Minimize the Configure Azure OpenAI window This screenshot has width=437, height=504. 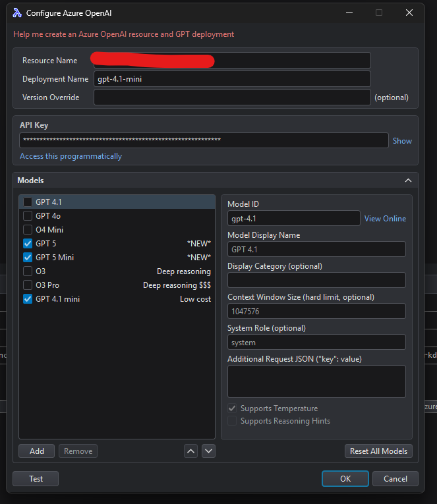(349, 13)
